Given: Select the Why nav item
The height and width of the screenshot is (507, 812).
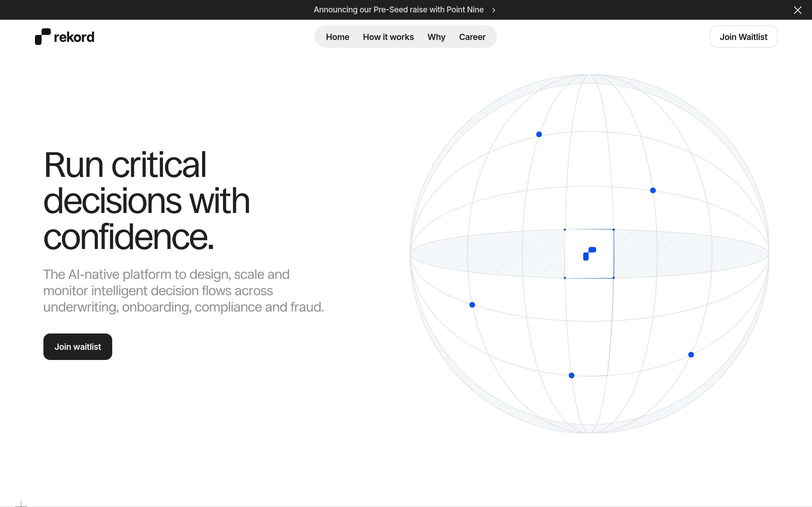Looking at the screenshot, I should (436, 37).
